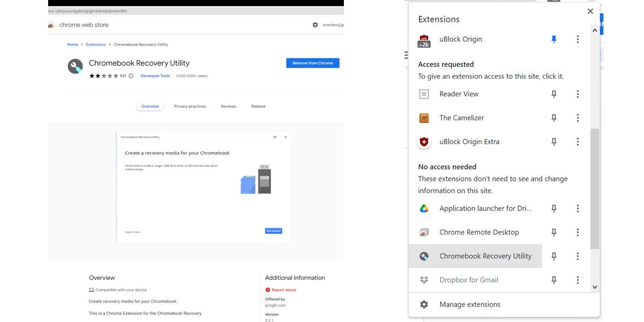Pin Chromebook Recovery Utility to toolbar

point(554,256)
